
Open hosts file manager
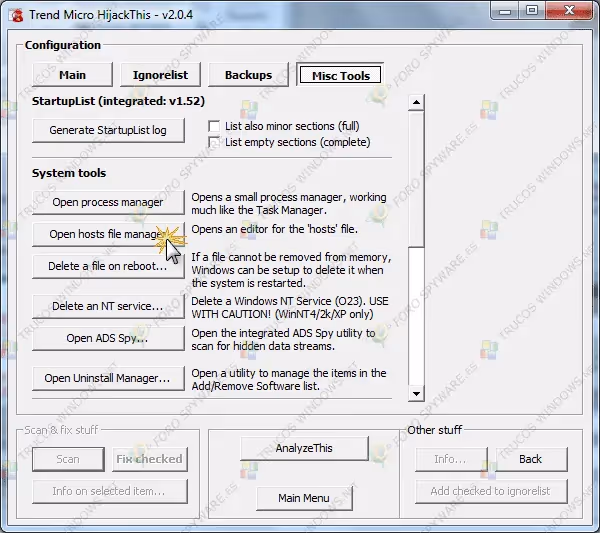pos(108,234)
